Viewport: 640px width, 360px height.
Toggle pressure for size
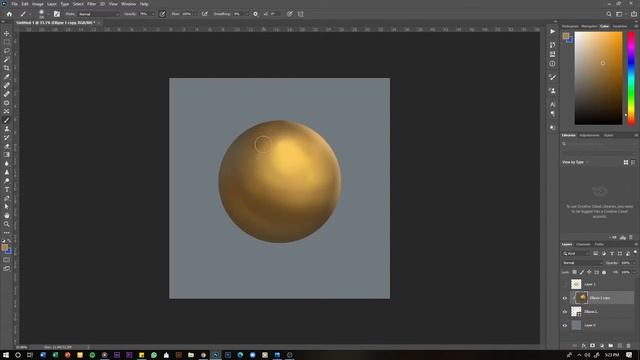point(290,14)
